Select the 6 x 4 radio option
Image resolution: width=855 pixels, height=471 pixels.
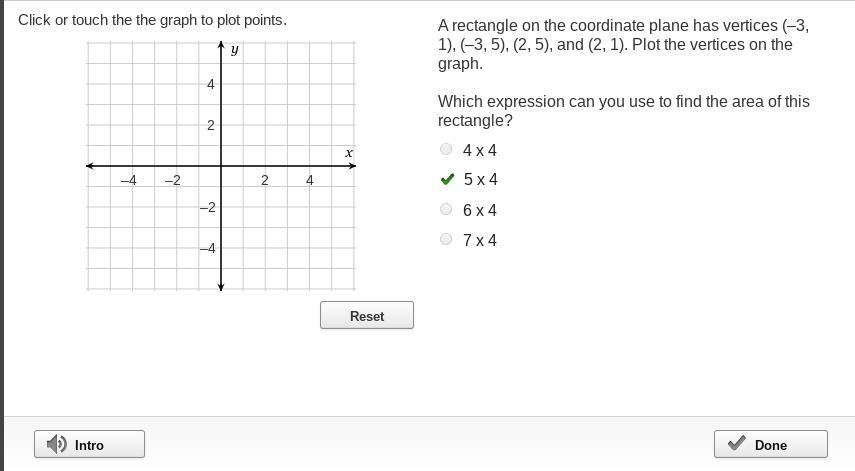point(446,209)
